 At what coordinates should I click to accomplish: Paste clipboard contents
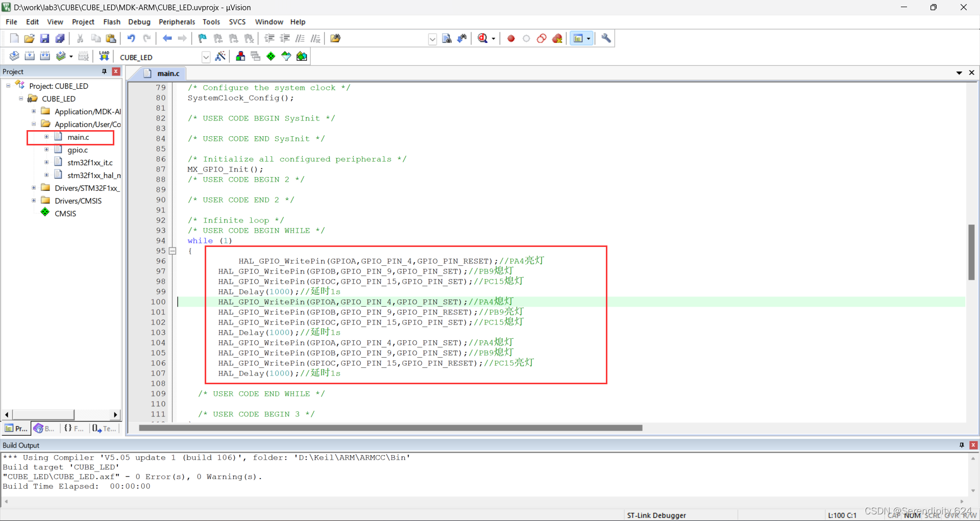pos(111,38)
